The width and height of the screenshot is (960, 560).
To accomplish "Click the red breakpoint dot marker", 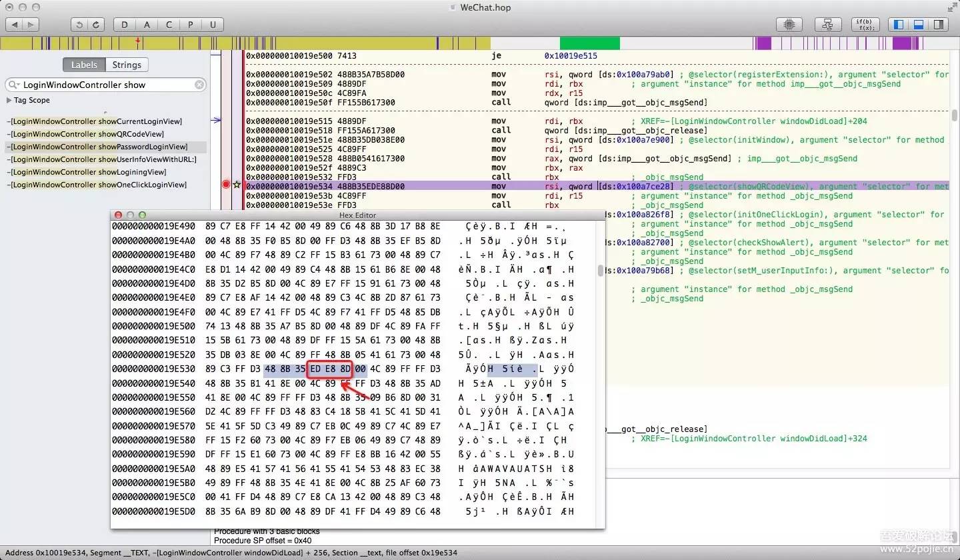I will point(226,185).
